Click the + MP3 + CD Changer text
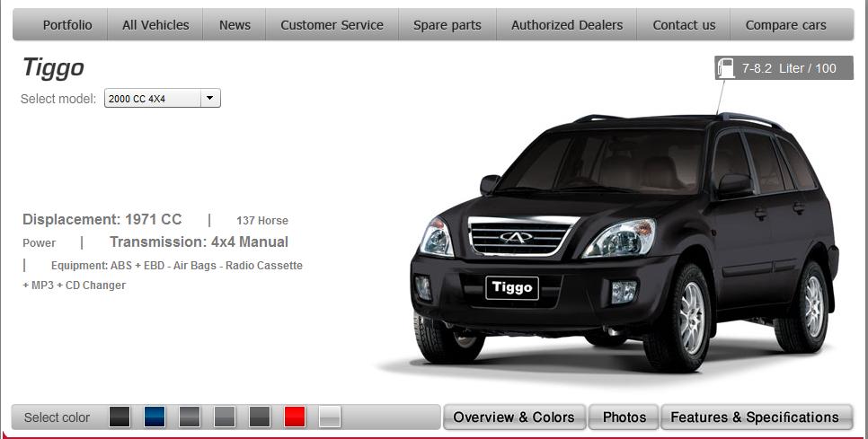This screenshot has width=868, height=439. click(75, 285)
